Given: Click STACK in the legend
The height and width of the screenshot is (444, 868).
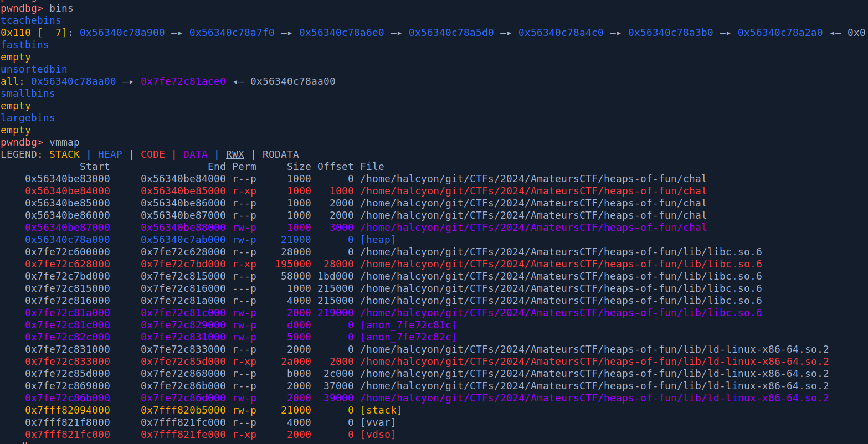Looking at the screenshot, I should 64,154.
